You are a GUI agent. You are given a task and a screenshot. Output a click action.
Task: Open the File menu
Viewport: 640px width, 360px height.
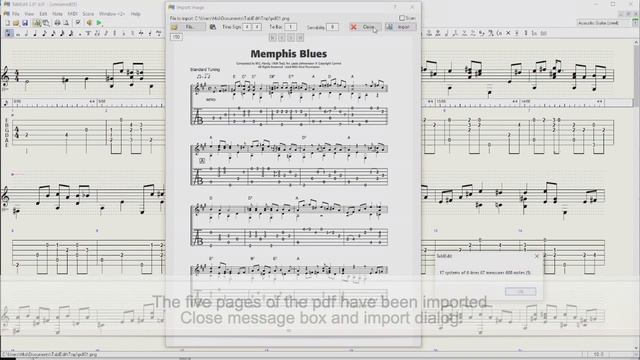click(x=16, y=14)
